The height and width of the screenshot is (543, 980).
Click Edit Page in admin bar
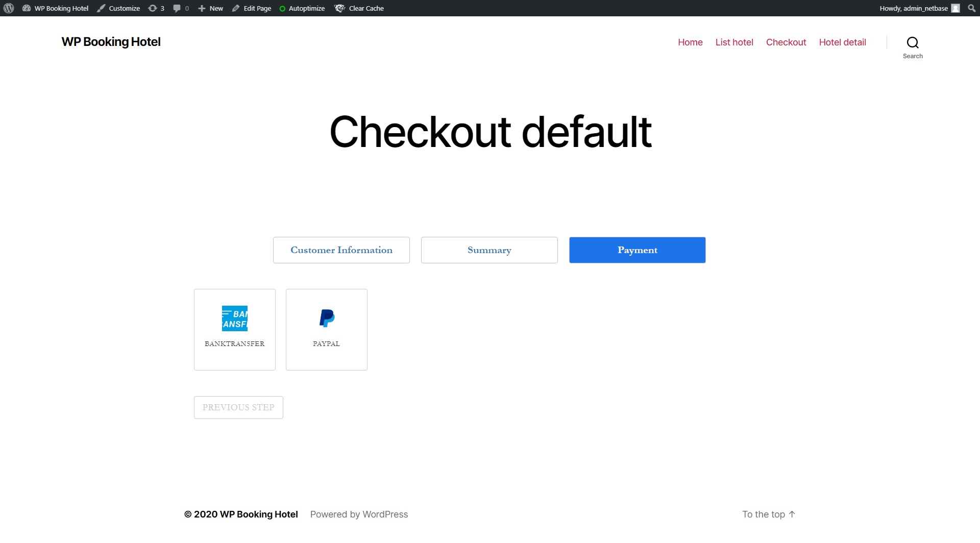tap(252, 8)
